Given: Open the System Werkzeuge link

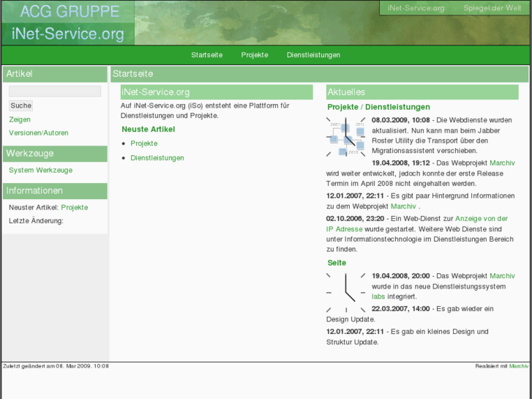Looking at the screenshot, I should pos(41,170).
